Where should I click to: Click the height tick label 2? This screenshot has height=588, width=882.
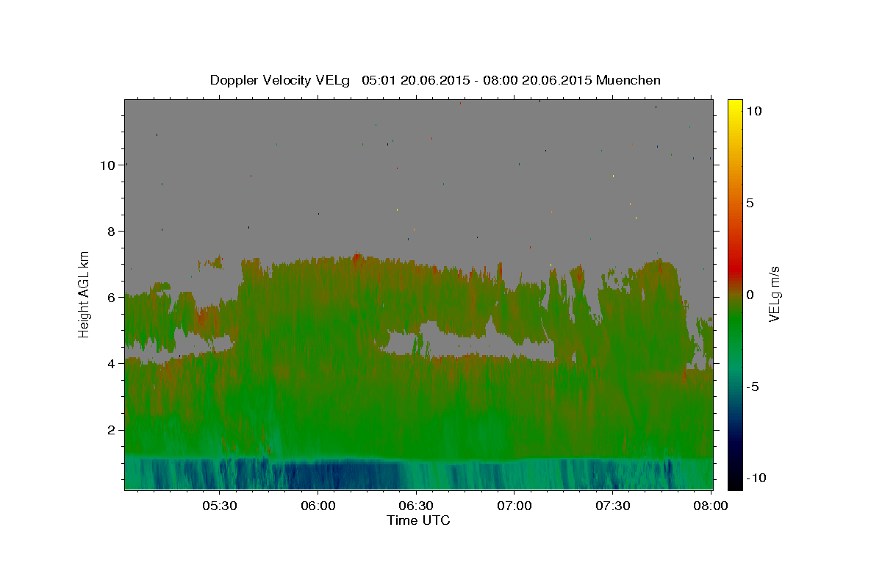click(x=113, y=429)
